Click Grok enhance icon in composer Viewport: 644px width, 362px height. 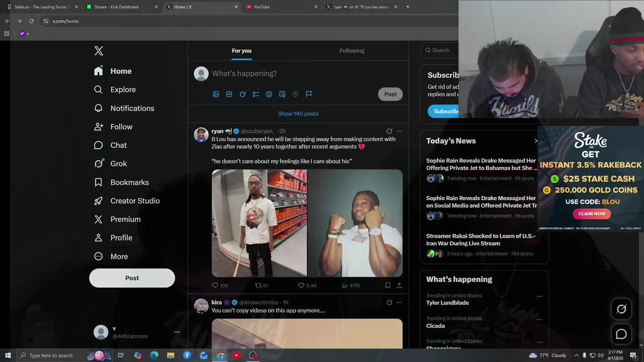point(243,94)
